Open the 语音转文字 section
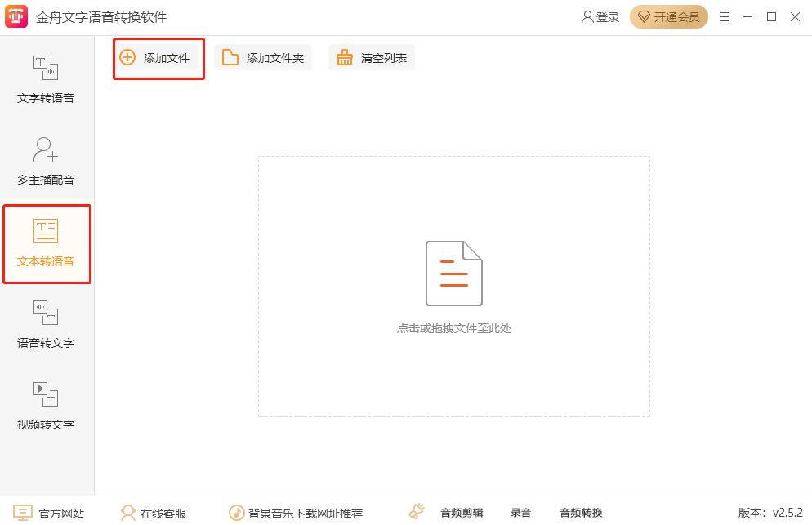Image resolution: width=812 pixels, height=525 pixels. [x=46, y=325]
